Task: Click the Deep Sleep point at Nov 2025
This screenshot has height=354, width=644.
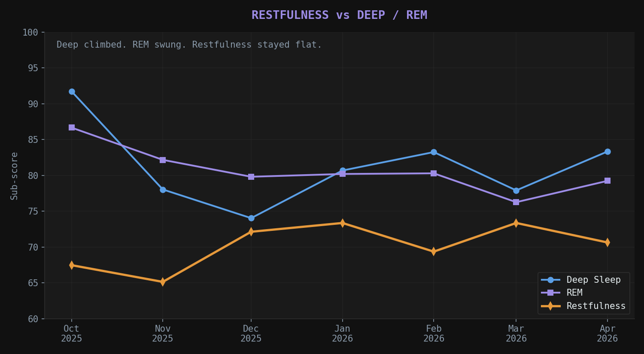Action: pos(163,190)
